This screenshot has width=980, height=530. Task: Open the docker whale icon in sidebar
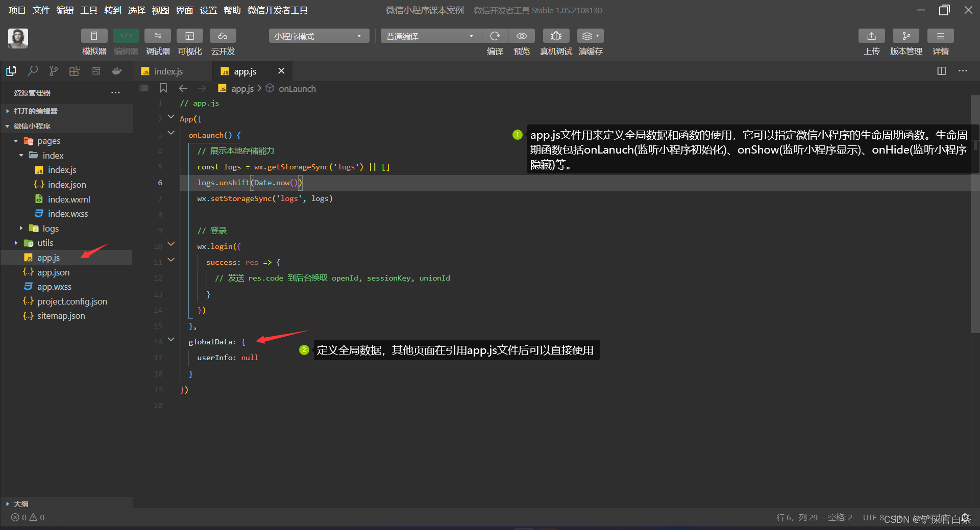point(117,71)
